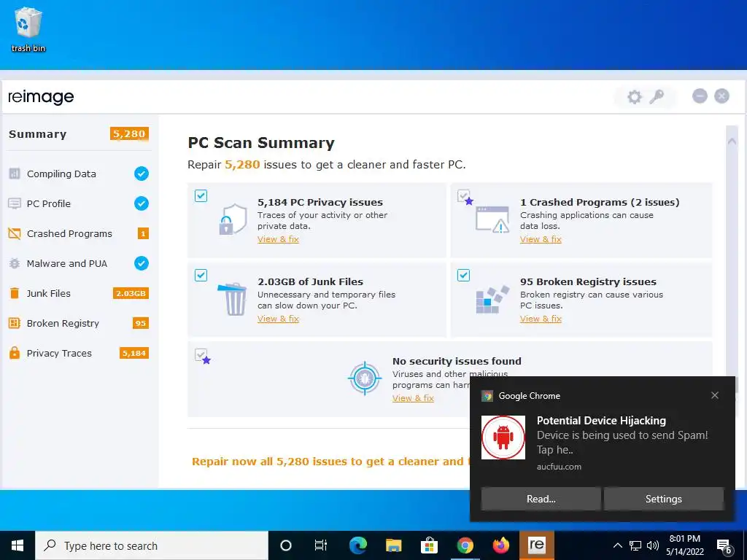
Task: Launch Microsoft Edge from taskbar
Action: pyautogui.click(x=357, y=545)
